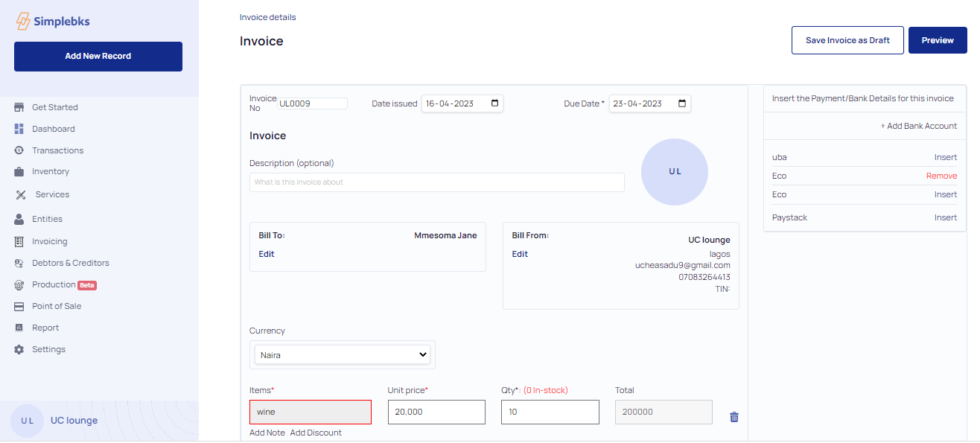Click the Debtors & Creditors icon
Screen dimensions: 980x443
(19, 263)
